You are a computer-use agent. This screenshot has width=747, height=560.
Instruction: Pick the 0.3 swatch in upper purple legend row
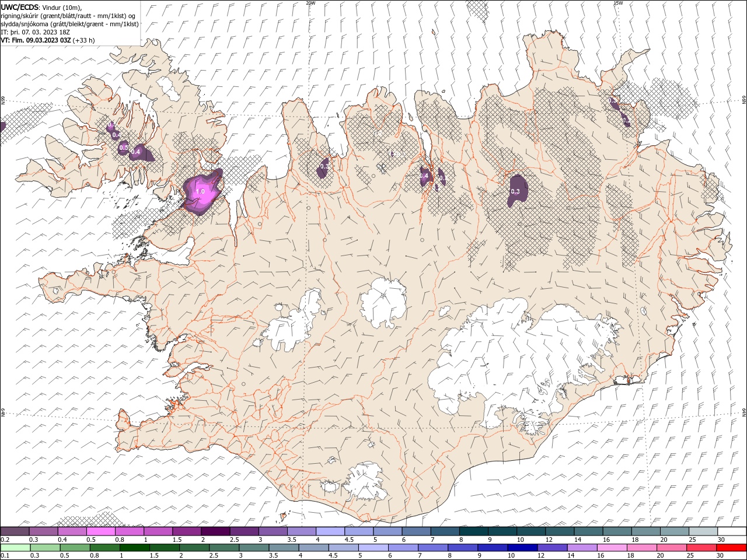[x=43, y=531]
